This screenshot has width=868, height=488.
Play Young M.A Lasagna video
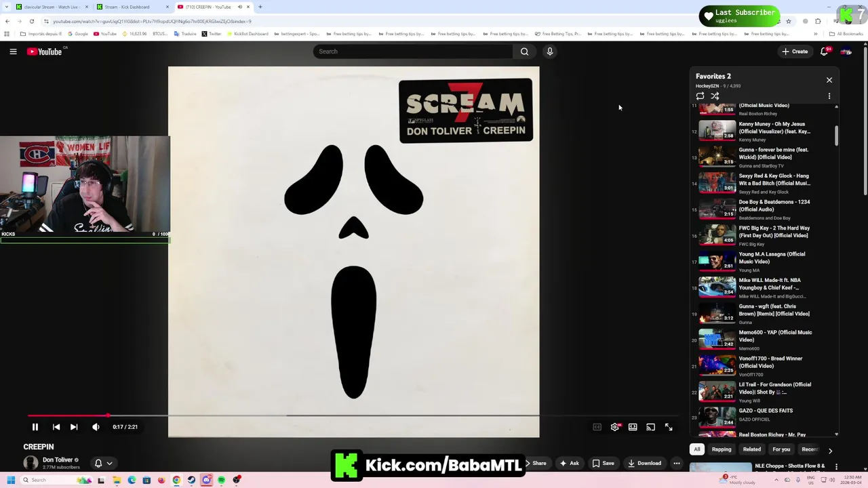pyautogui.click(x=762, y=261)
